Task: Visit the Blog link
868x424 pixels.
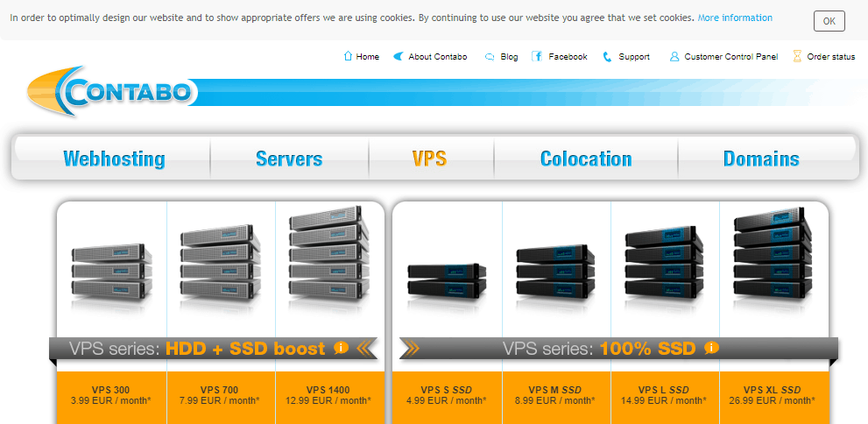Action: 509,56
